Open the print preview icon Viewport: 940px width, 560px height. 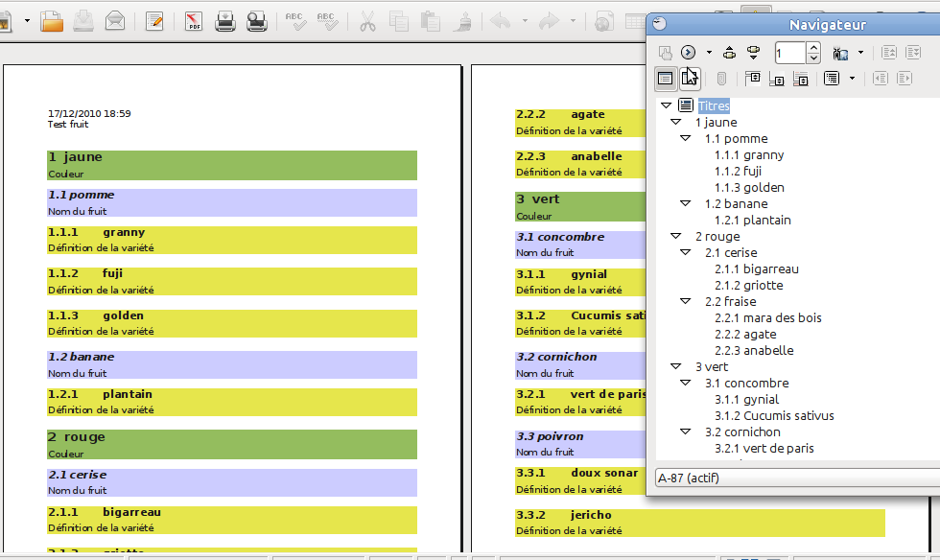[x=257, y=22]
